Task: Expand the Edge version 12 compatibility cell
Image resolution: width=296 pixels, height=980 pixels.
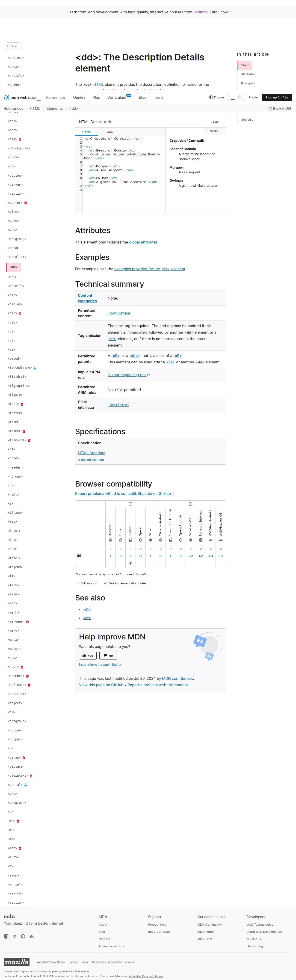Action: 121,556
